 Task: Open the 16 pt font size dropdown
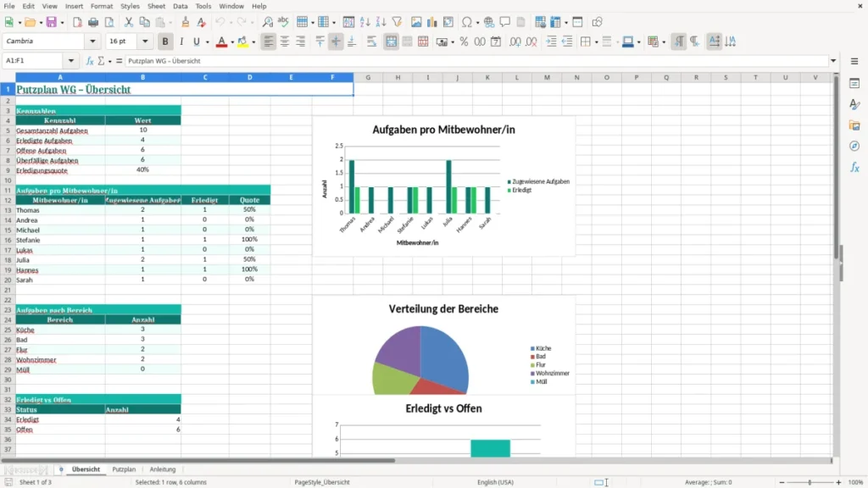click(145, 42)
